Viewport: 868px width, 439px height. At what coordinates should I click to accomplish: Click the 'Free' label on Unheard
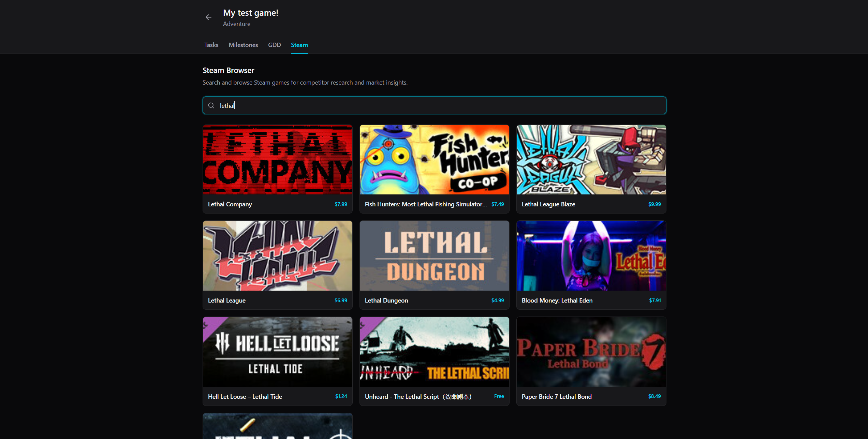[499, 396]
